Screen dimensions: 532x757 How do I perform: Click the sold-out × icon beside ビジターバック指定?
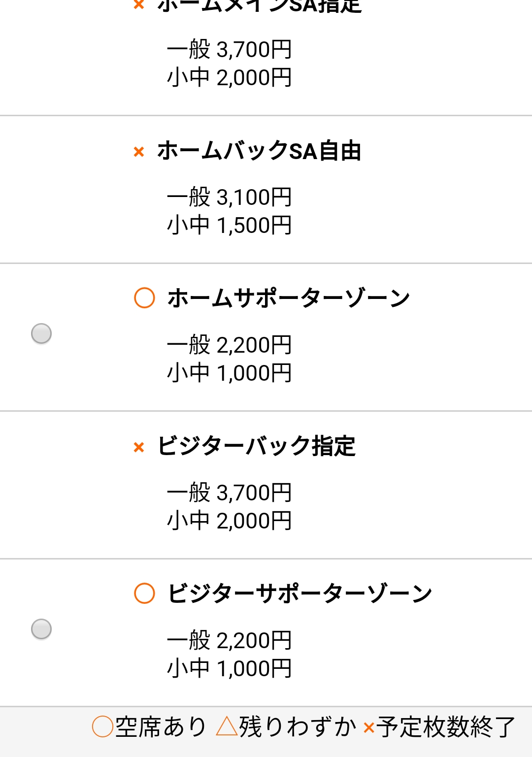(x=139, y=447)
